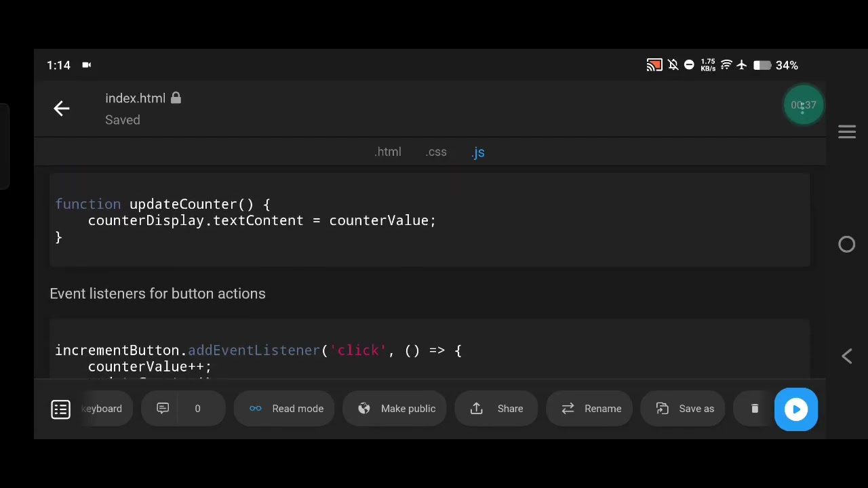Screen dimensions: 868x488
Task: Tap the Share button
Action: click(496, 409)
